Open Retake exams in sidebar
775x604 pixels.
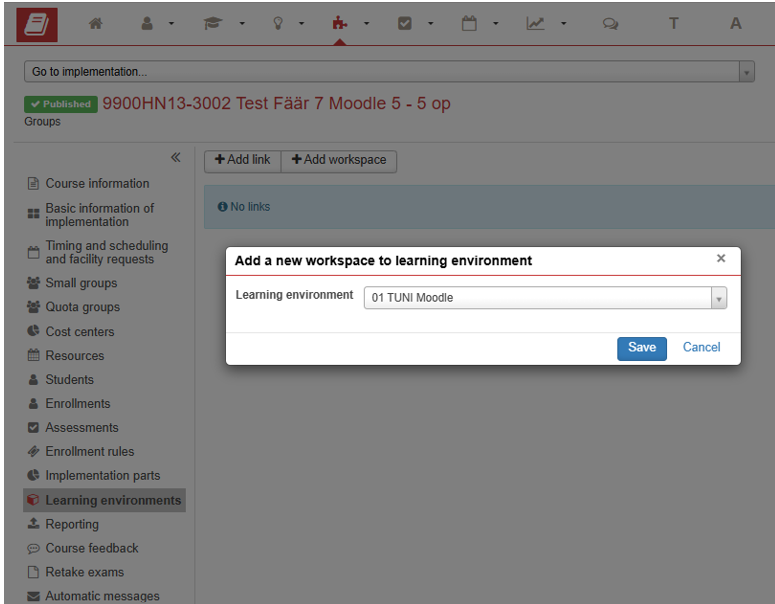coord(85,572)
